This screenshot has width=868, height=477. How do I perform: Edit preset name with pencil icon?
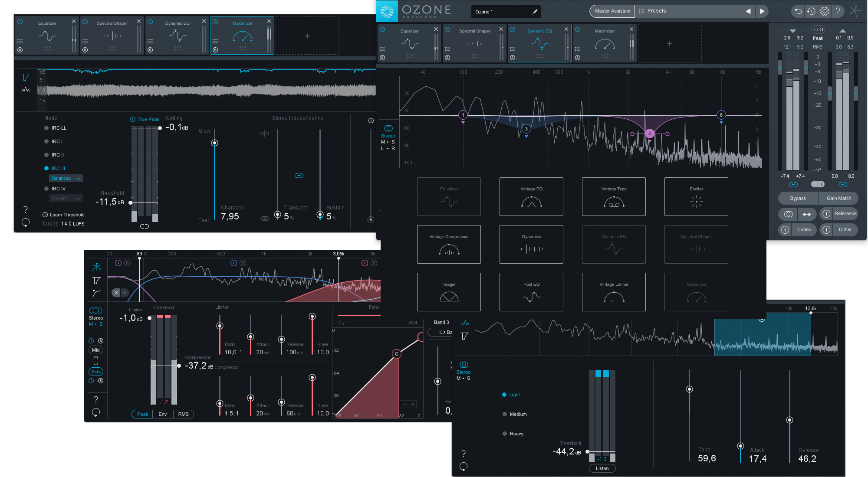point(535,12)
